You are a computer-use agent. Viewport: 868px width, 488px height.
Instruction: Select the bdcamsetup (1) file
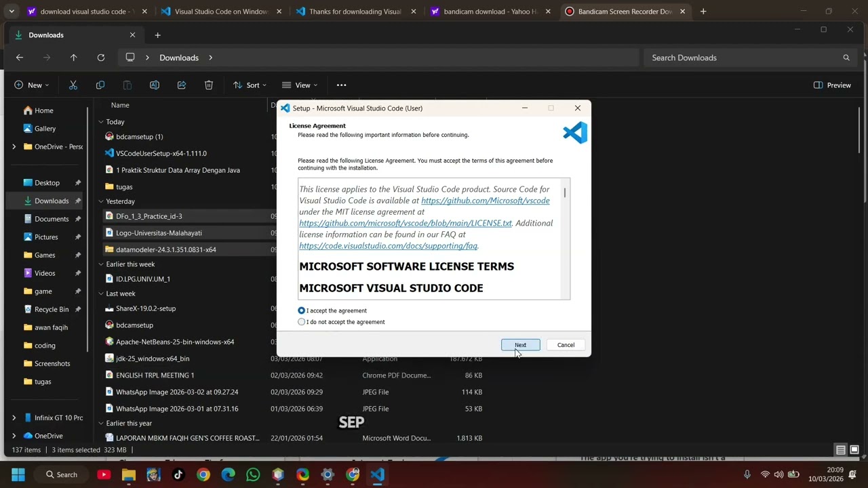pyautogui.click(x=139, y=137)
